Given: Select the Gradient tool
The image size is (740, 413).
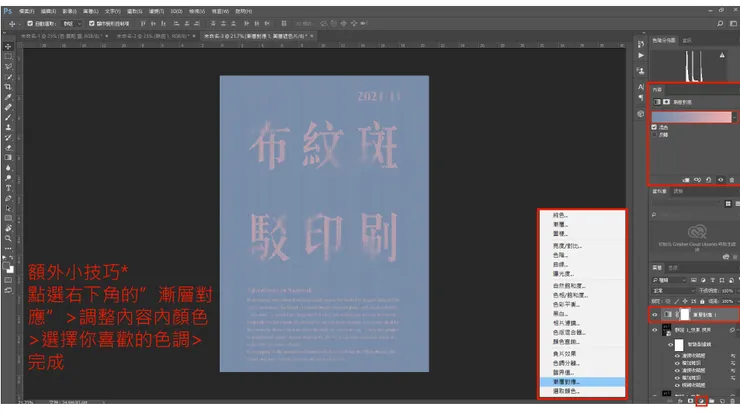Looking at the screenshot, I should 8,158.
